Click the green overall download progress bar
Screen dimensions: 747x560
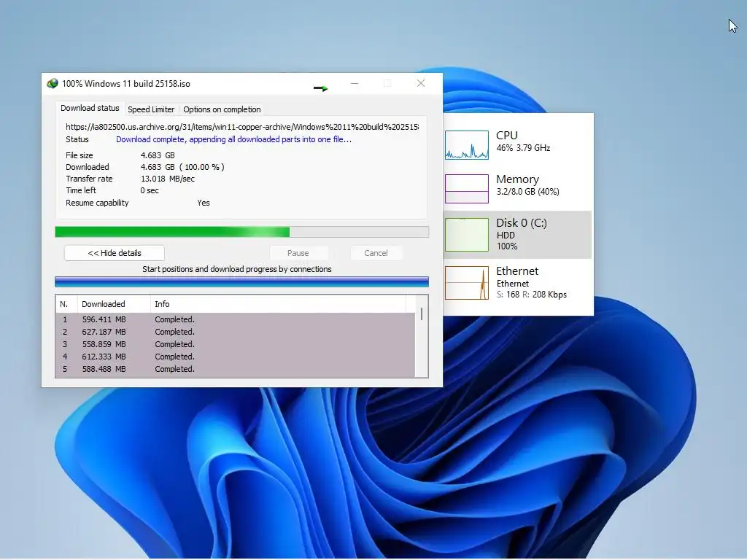coord(242,232)
